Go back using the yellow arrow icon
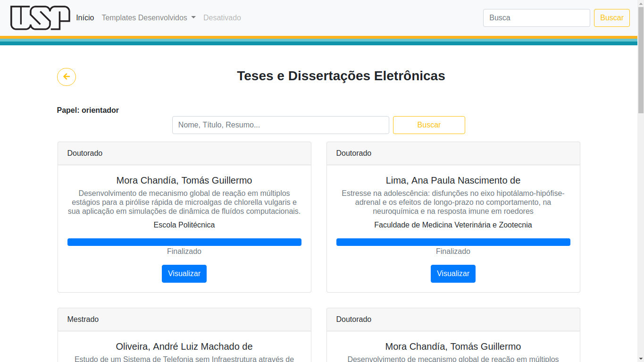 [x=67, y=76]
